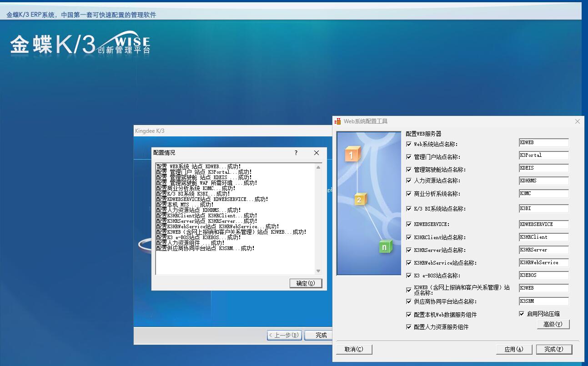Click the wizard steps image panel
588x366 pixels.
(369, 203)
